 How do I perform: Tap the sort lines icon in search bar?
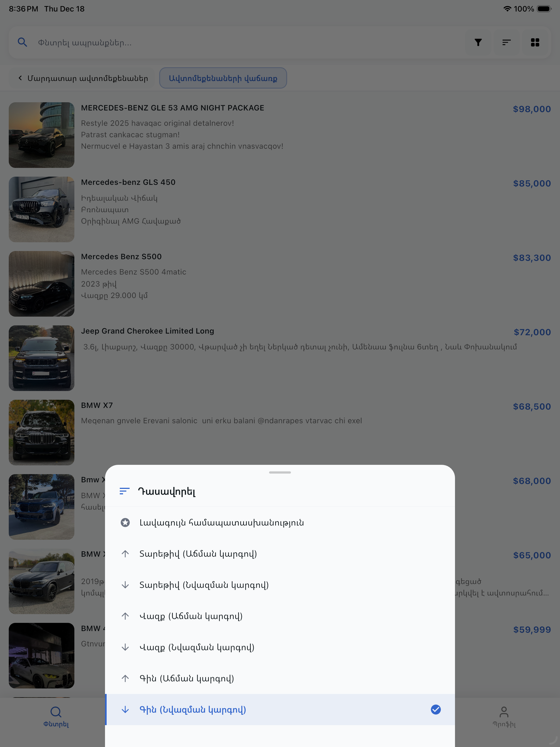[506, 43]
